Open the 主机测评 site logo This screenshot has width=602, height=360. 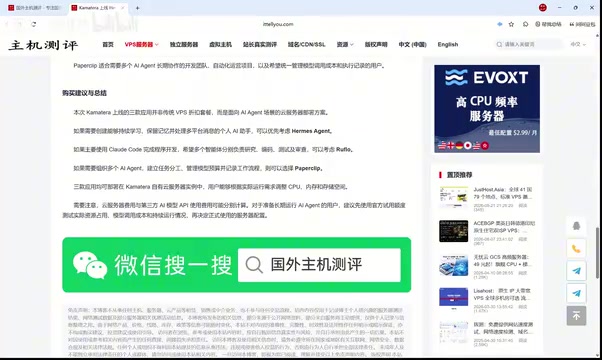(43, 45)
